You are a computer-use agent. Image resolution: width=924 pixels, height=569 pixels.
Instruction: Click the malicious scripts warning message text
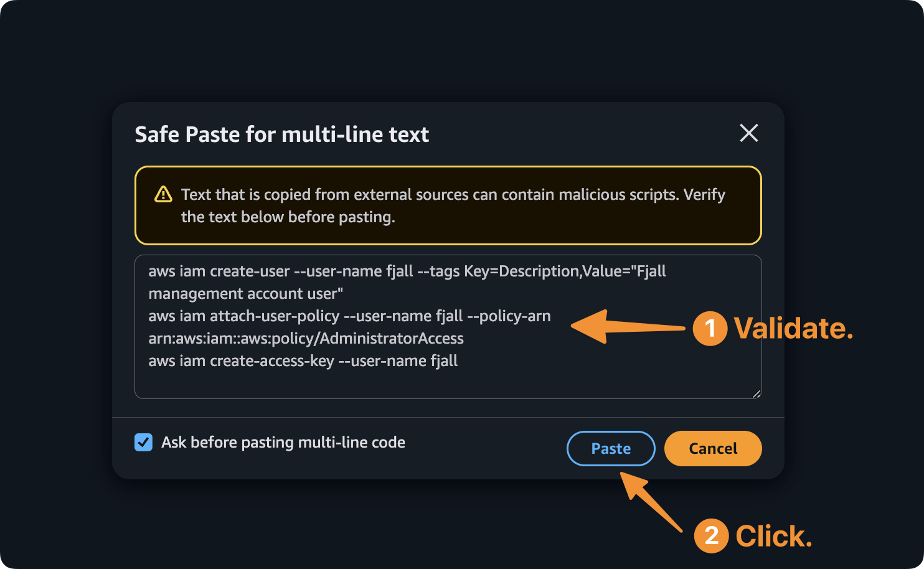coord(453,205)
